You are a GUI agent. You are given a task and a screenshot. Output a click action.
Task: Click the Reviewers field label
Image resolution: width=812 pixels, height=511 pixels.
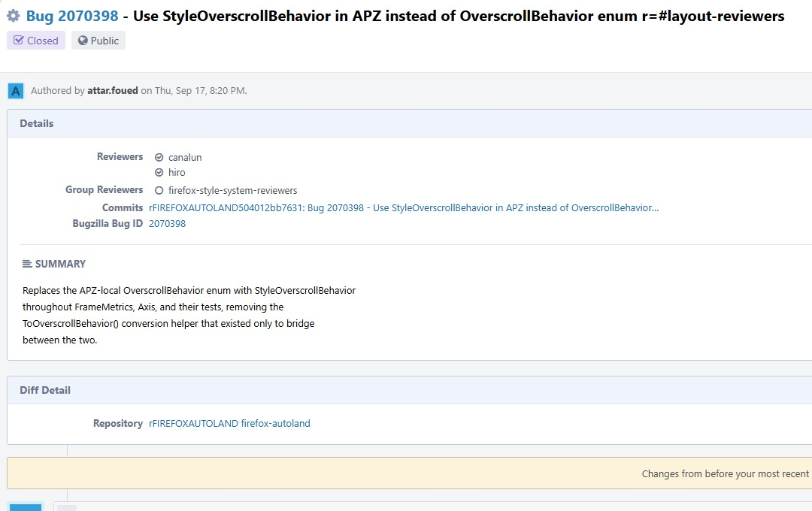tap(120, 157)
